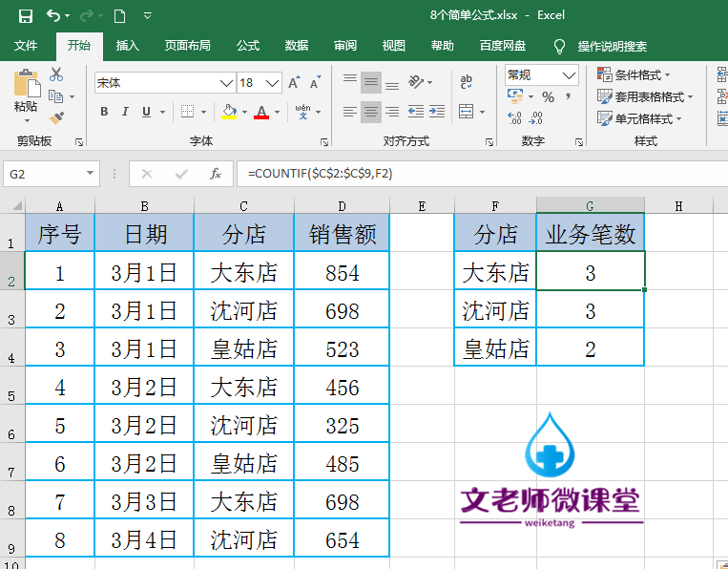Switch to the 公式 ribbon tab
This screenshot has height=569, width=728.
pyautogui.click(x=248, y=46)
